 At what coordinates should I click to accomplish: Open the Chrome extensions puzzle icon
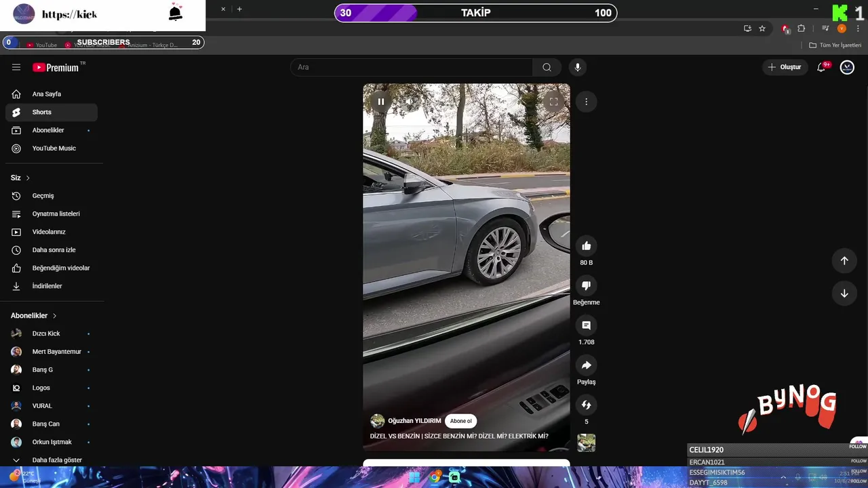pyautogui.click(x=801, y=28)
